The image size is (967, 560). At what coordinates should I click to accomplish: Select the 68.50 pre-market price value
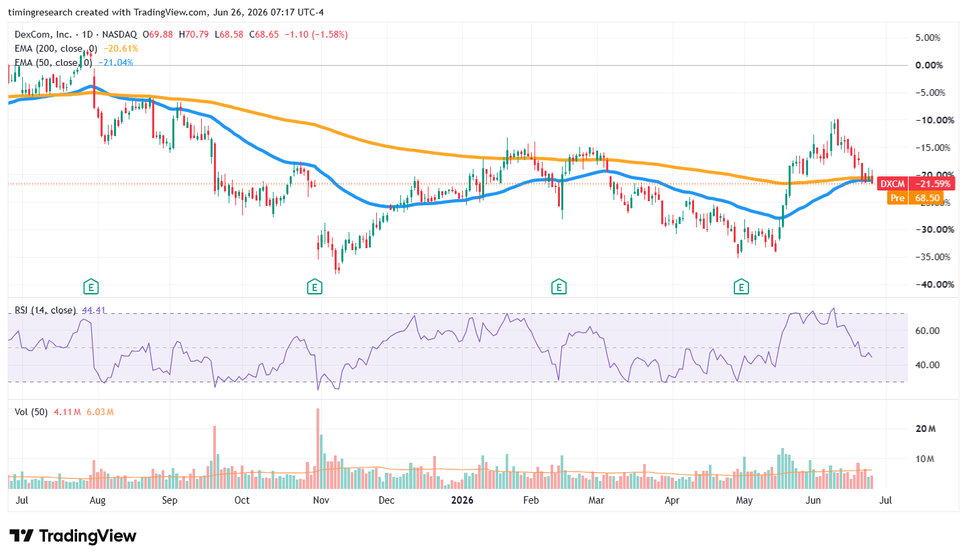tap(926, 198)
